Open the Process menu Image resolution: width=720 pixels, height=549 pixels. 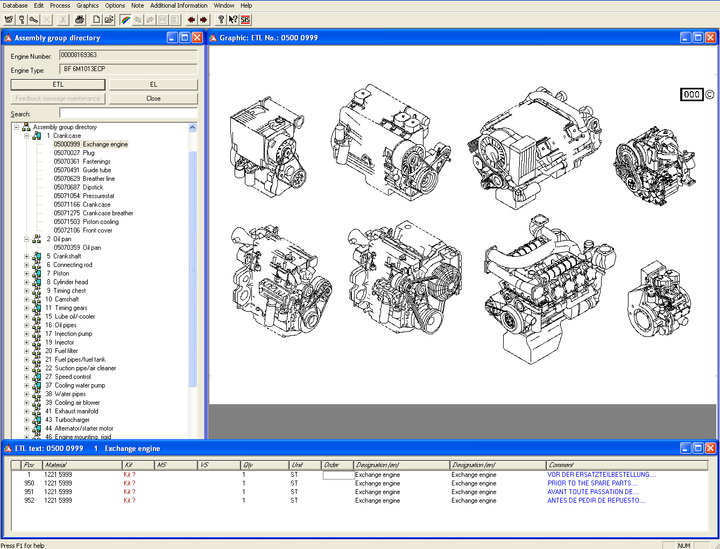tap(60, 6)
